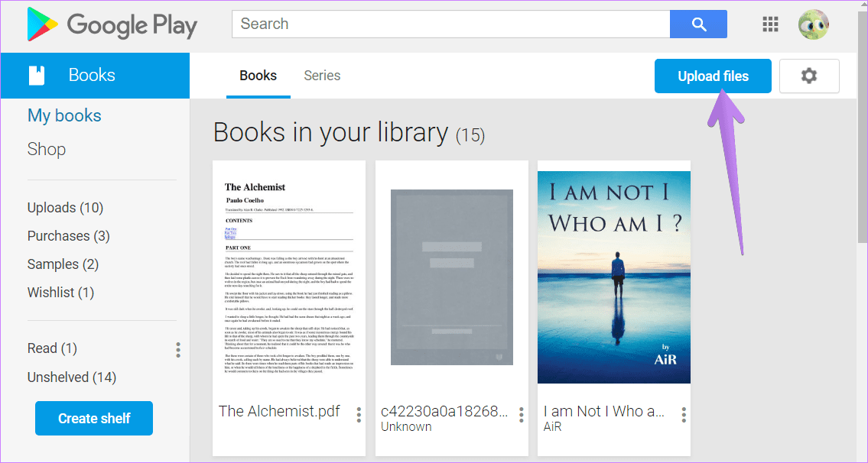Image resolution: width=868 pixels, height=463 pixels.
Task: Open The Alchemist cover thumbnail
Action: (289, 277)
